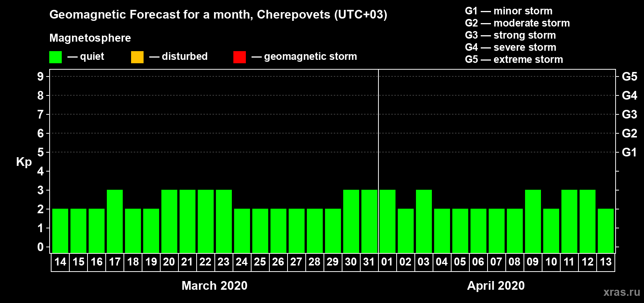The height and width of the screenshot is (303, 644).
Task: Click Kp axis value 3
Action: (x=40, y=190)
